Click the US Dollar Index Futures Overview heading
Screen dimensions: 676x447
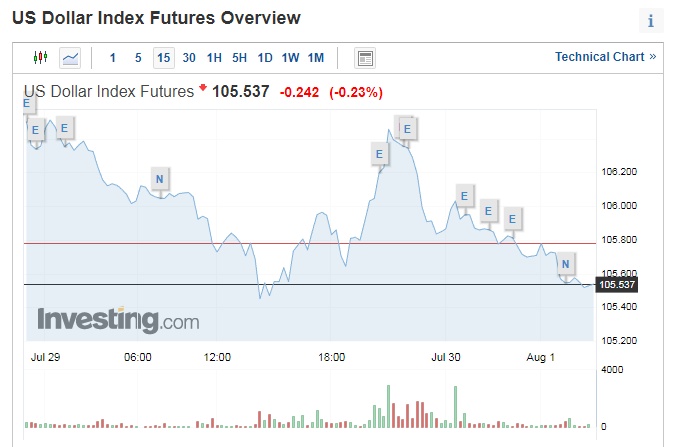pos(156,19)
